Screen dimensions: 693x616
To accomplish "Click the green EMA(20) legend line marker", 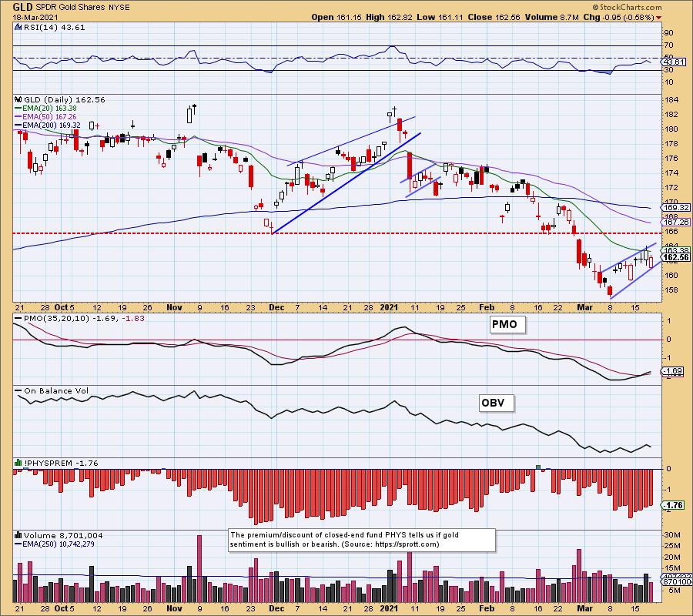I will [x=18, y=109].
